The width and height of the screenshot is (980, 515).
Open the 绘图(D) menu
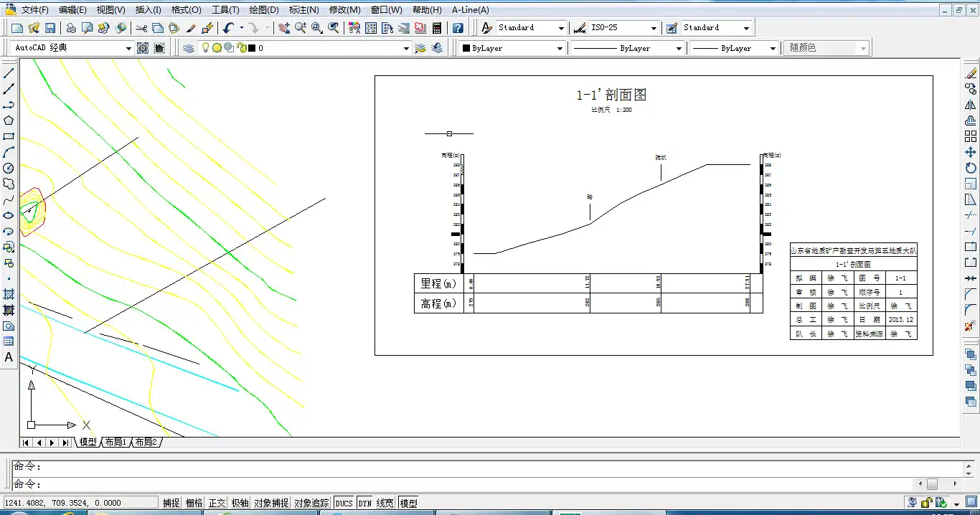[264, 10]
